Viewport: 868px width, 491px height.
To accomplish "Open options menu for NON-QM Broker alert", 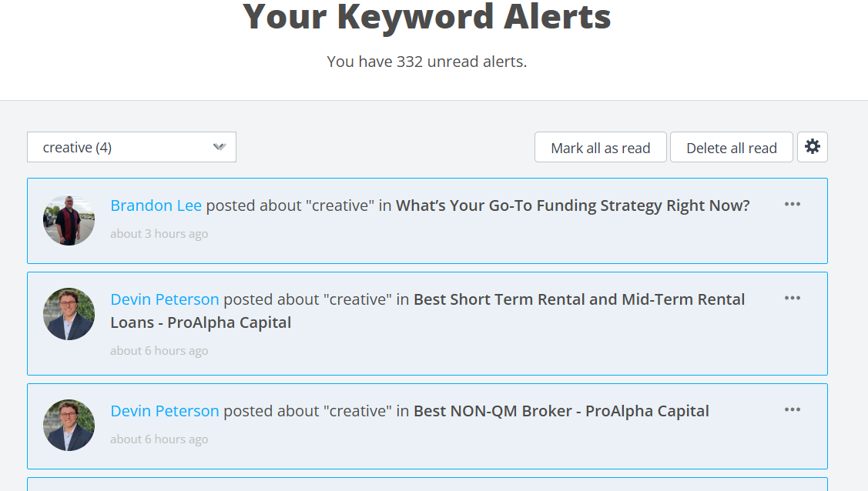I will [x=792, y=410].
